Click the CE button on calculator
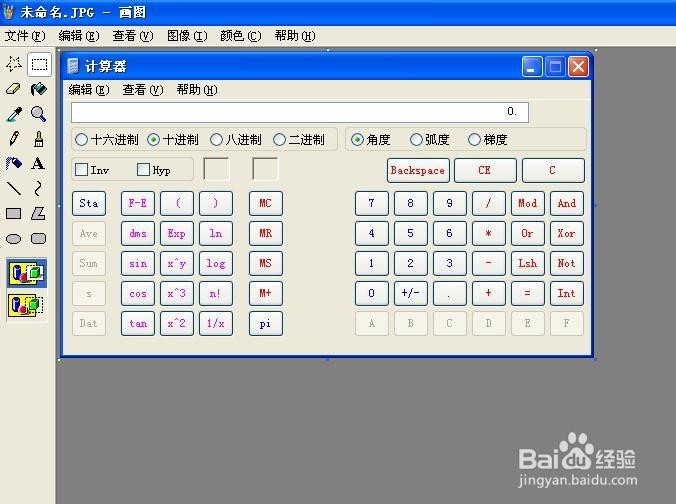The image size is (676, 504). pyautogui.click(x=485, y=170)
